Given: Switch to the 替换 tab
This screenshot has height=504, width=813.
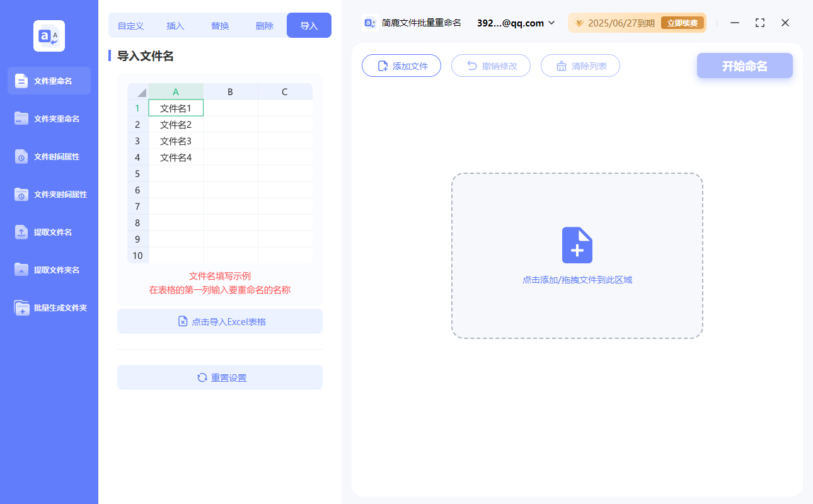Looking at the screenshot, I should click(x=220, y=25).
